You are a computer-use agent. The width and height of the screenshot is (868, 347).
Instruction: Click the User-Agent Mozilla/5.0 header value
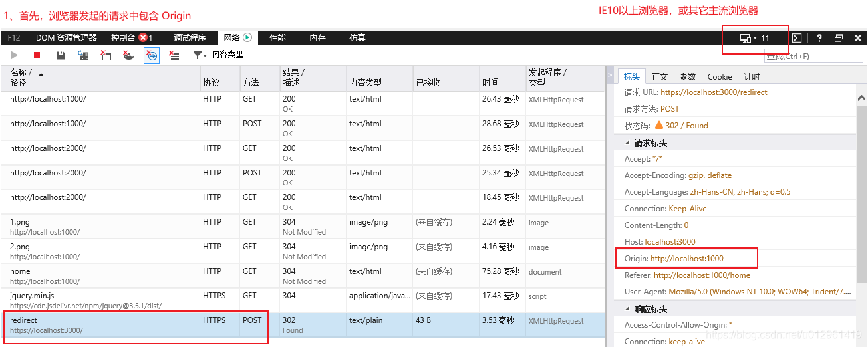(x=759, y=292)
